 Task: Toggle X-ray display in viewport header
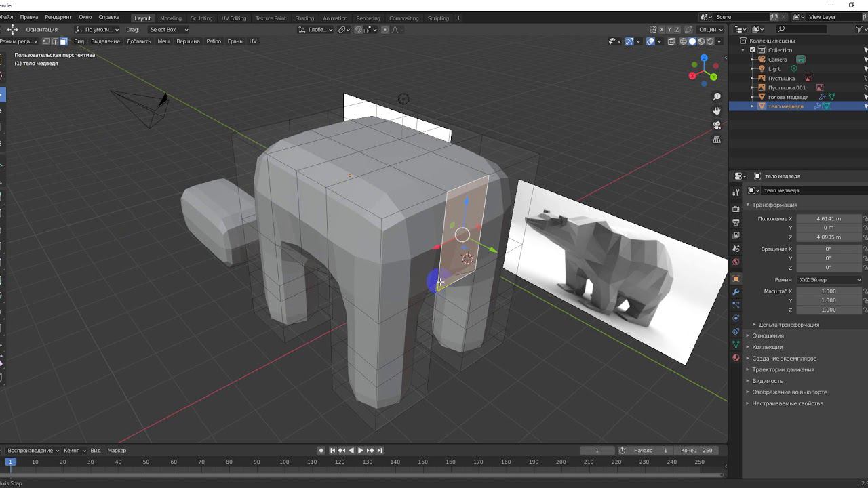point(671,41)
